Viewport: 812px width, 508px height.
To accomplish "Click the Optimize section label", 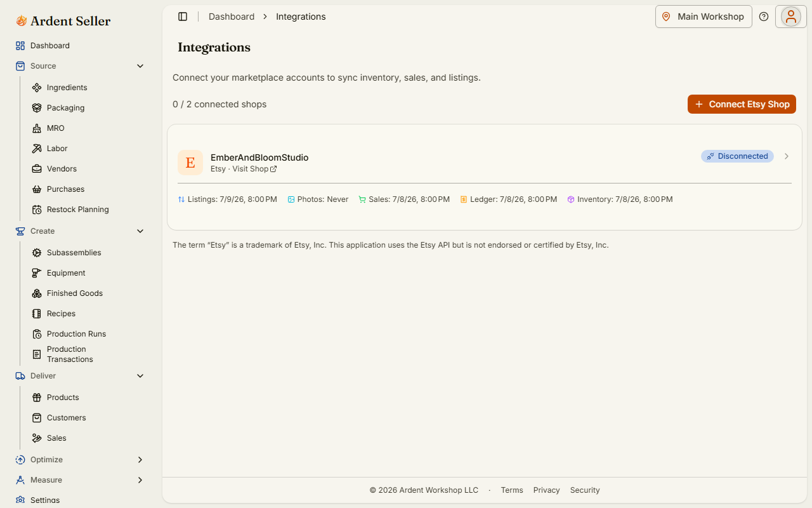I will (46, 460).
